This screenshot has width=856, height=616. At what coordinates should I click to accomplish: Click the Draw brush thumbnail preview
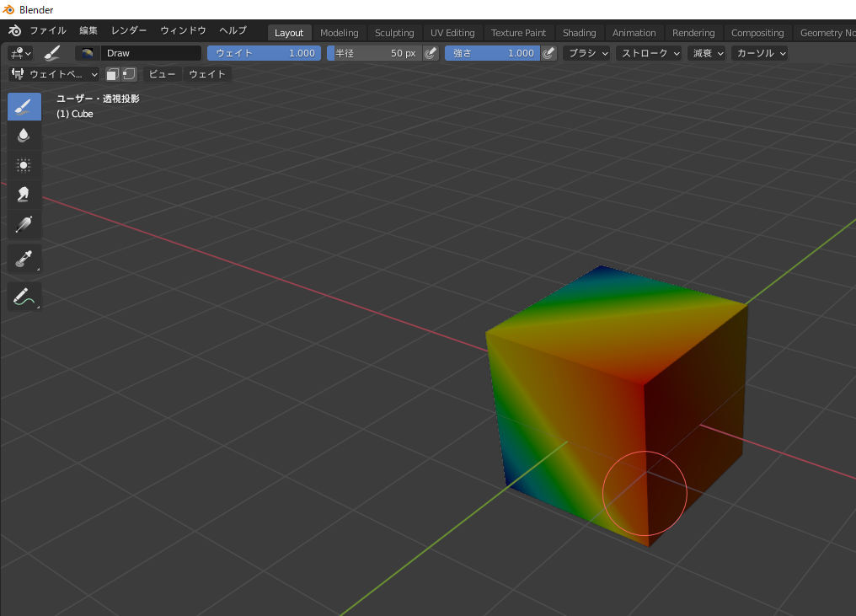(88, 53)
